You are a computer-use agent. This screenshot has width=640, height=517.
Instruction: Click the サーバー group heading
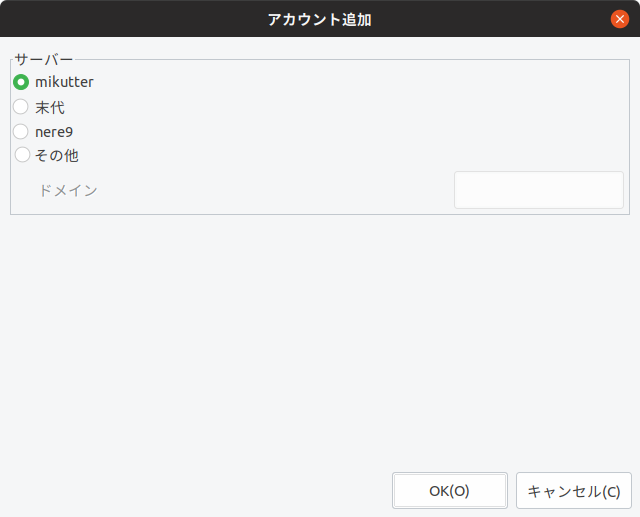[x=43, y=59]
